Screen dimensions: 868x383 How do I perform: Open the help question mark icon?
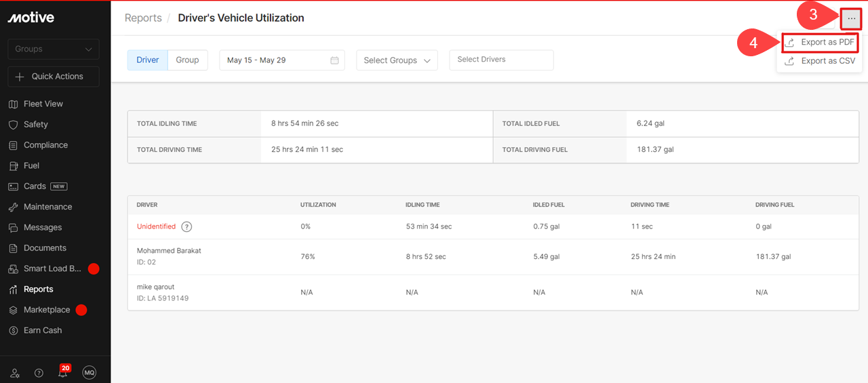pyautogui.click(x=39, y=372)
